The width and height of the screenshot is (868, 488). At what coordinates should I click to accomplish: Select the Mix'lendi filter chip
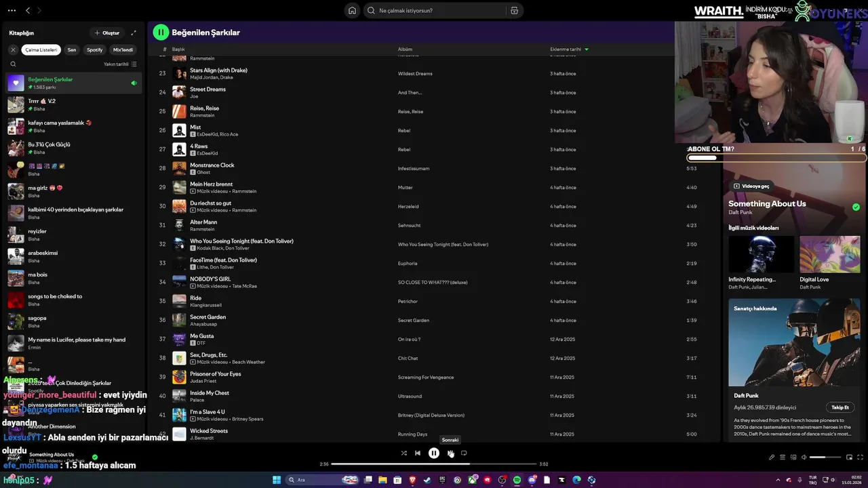pyautogui.click(x=123, y=49)
